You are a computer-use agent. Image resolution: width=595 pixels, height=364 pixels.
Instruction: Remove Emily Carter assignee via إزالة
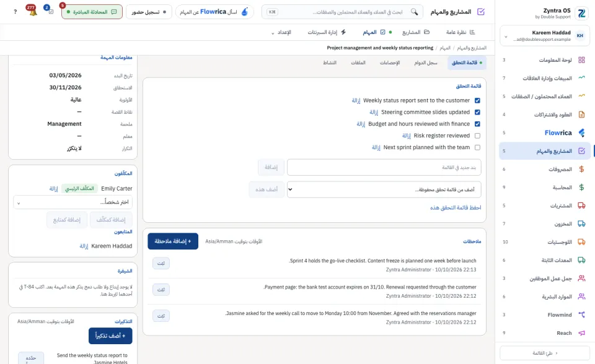[53, 188]
